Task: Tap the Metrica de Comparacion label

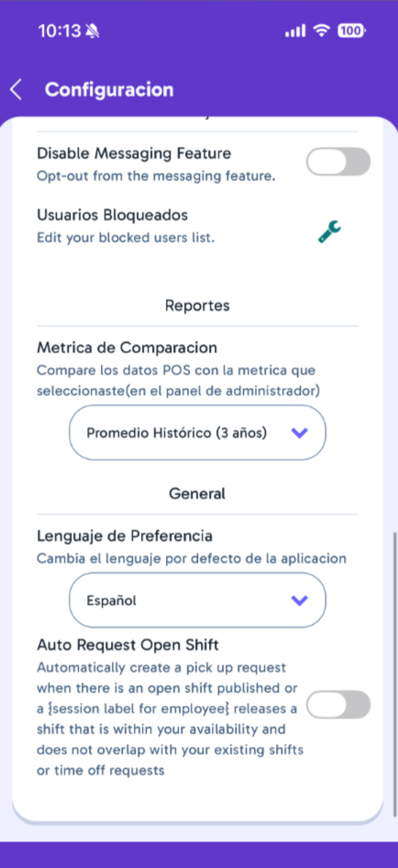Action: 127,348
